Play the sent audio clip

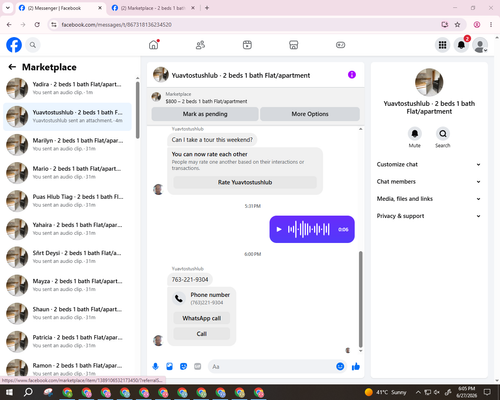click(x=279, y=229)
